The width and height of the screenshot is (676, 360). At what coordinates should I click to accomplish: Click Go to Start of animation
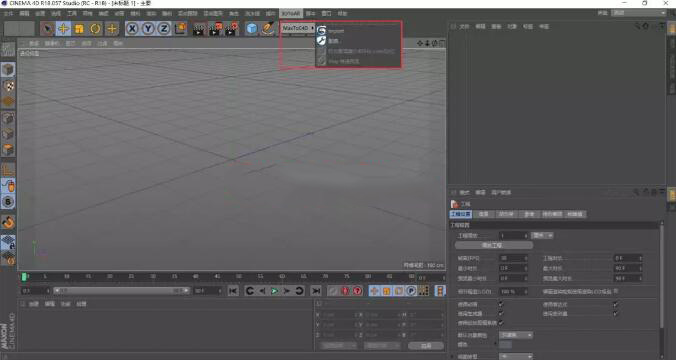(233, 291)
